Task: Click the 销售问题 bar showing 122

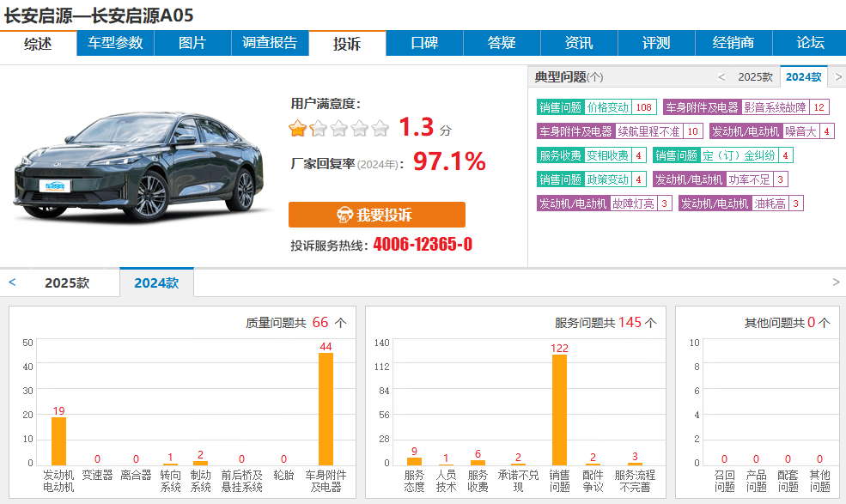Action: point(559,410)
